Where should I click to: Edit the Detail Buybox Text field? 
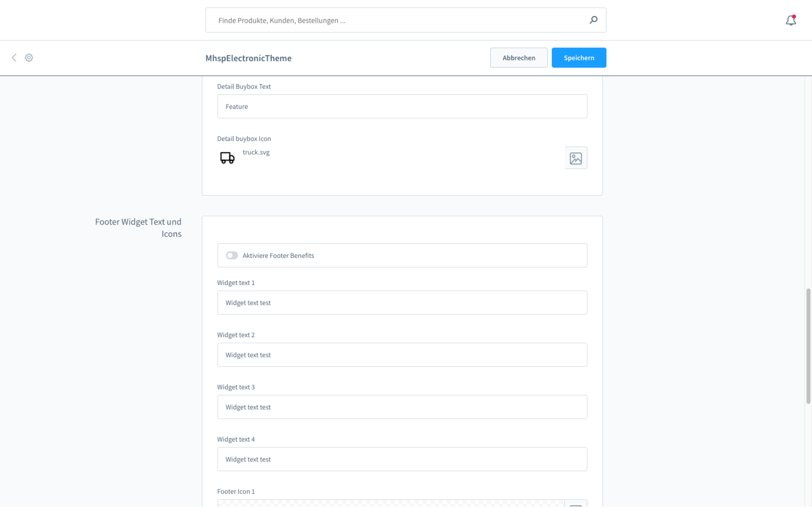pos(402,106)
